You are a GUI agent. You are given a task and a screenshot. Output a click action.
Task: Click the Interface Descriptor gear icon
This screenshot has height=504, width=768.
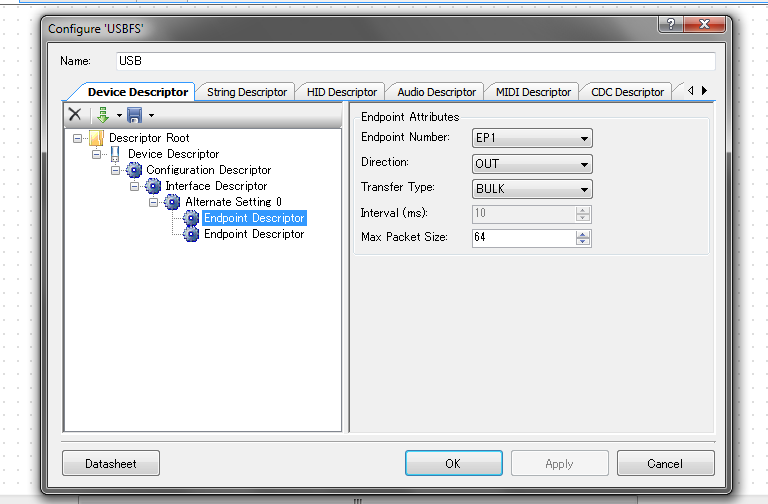(x=153, y=187)
